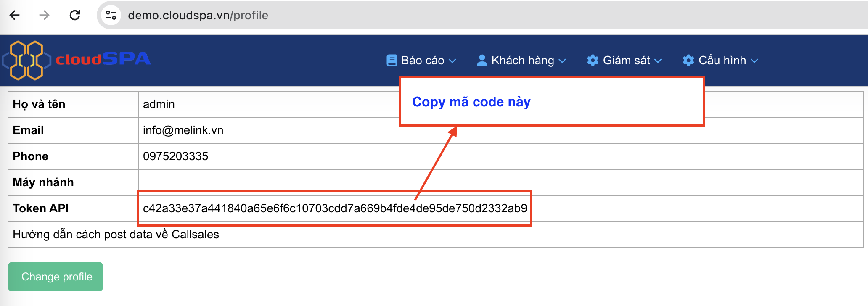868x306 pixels.
Task: Expand the Cấu hình chevron
Action: click(x=754, y=61)
